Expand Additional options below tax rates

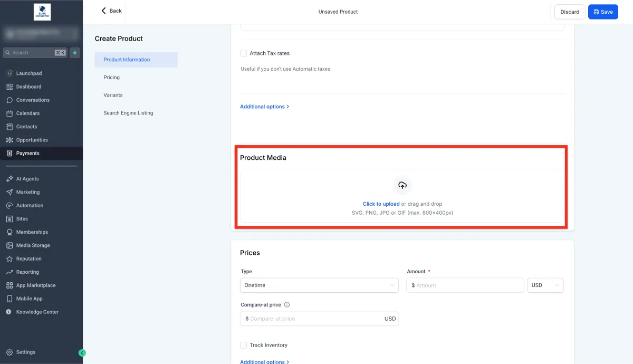click(264, 107)
